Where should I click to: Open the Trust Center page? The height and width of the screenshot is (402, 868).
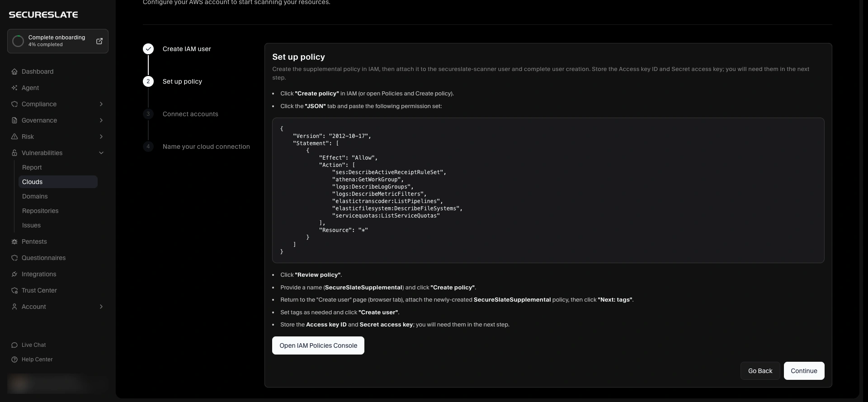click(x=58, y=290)
